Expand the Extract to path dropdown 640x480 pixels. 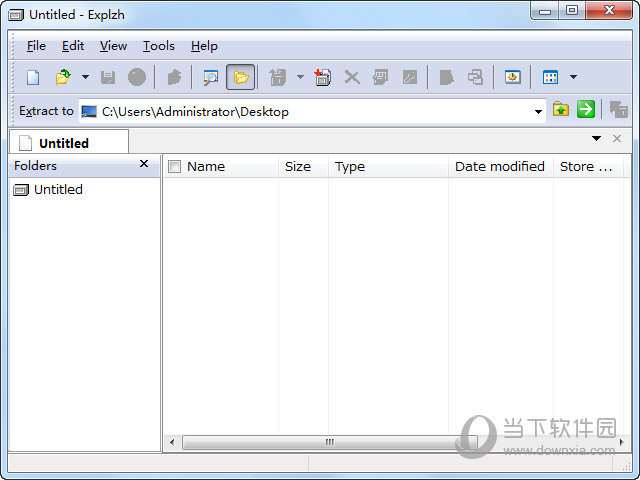click(x=538, y=111)
